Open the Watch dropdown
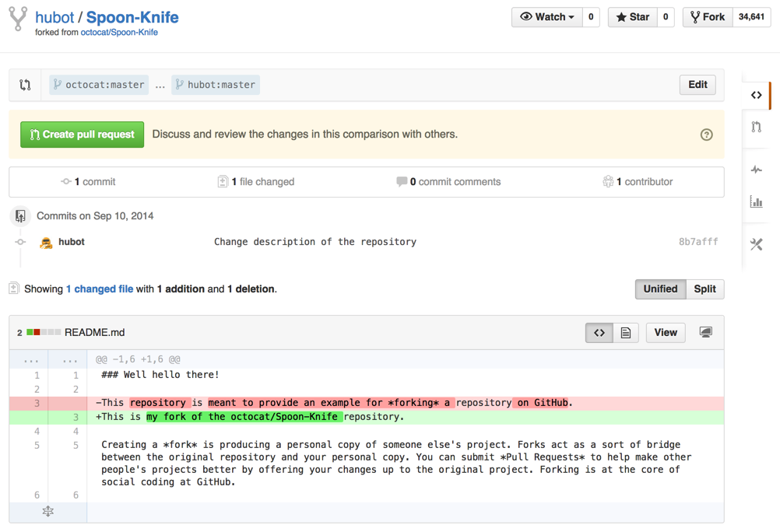The width and height of the screenshot is (780, 532). point(546,17)
